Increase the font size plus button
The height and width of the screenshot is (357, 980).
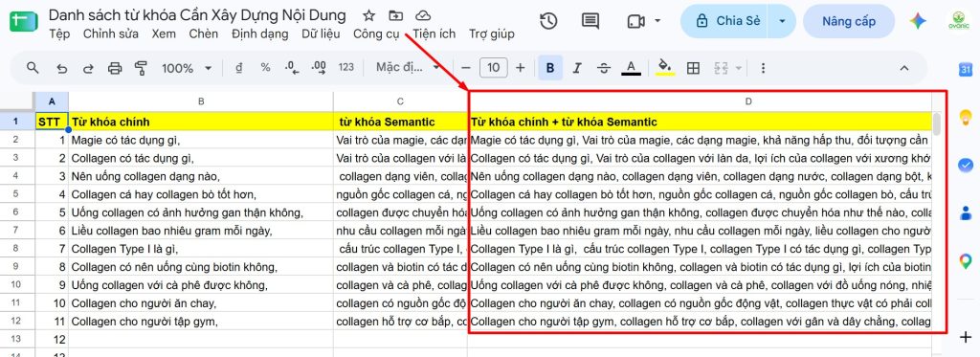pyautogui.click(x=520, y=68)
